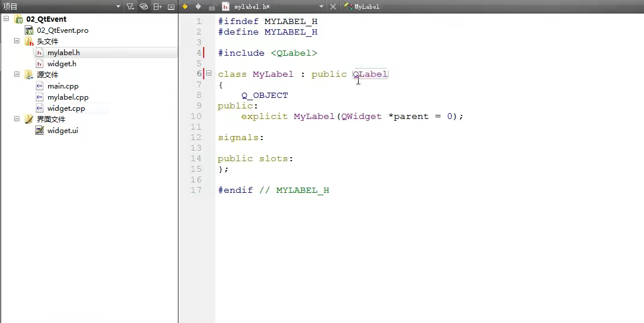Collapse the 界面文件 folder
This screenshot has height=323, width=644.
[x=16, y=119]
